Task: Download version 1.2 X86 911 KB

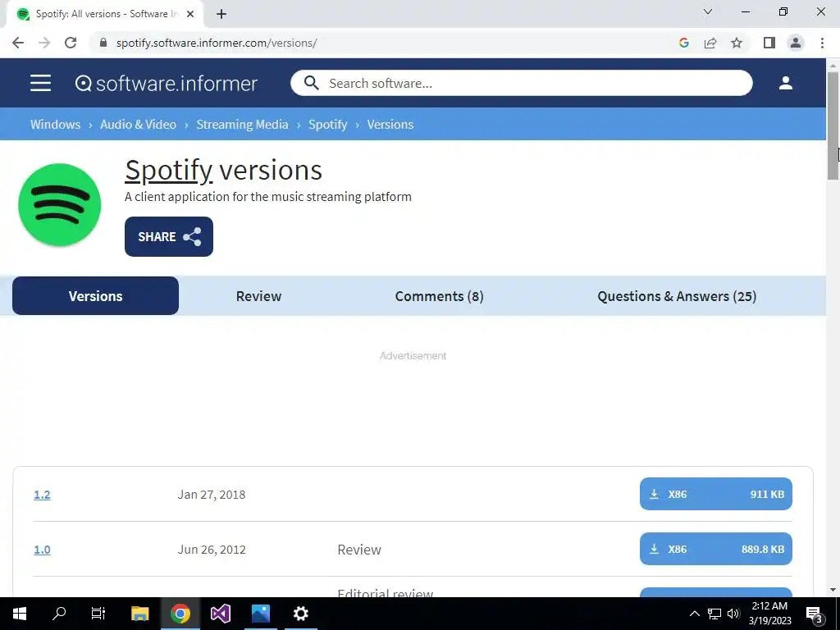Action: coord(715,494)
